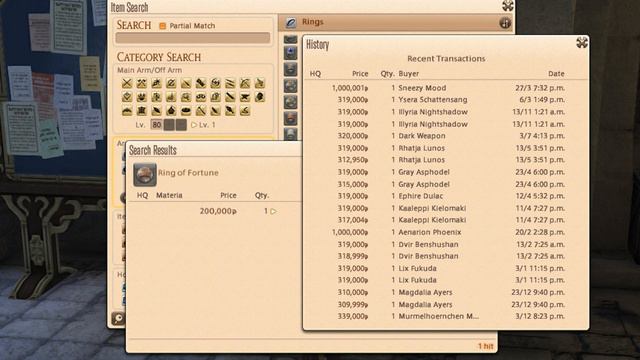This screenshot has width=640, height=360.
Task: Select the crossed axes weapon category icon
Action: pos(142,83)
